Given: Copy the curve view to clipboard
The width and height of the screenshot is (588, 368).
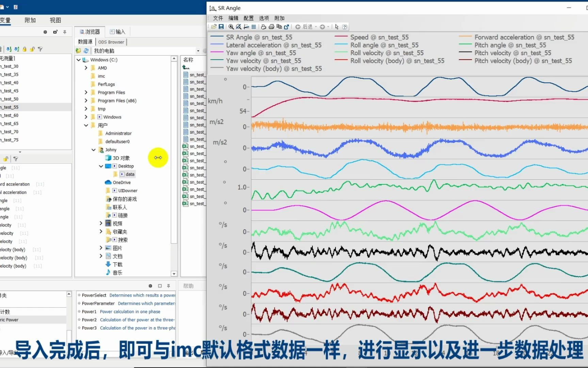Looking at the screenshot, I should [280, 27].
